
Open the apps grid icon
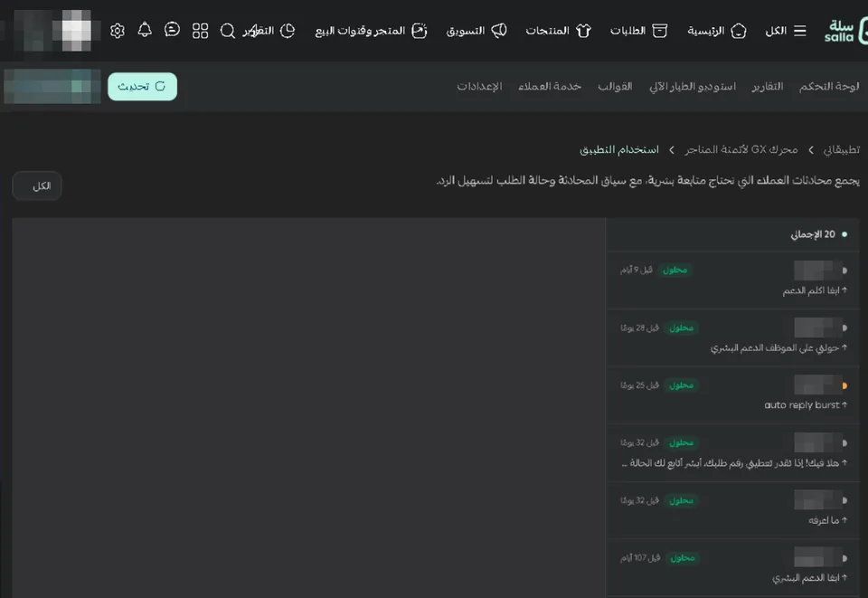pyautogui.click(x=200, y=31)
